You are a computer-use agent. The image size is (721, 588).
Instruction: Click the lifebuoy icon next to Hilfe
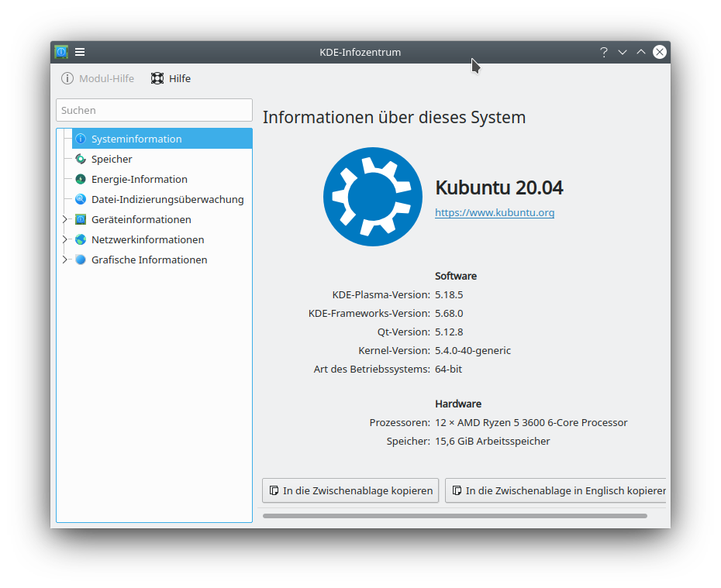point(157,78)
